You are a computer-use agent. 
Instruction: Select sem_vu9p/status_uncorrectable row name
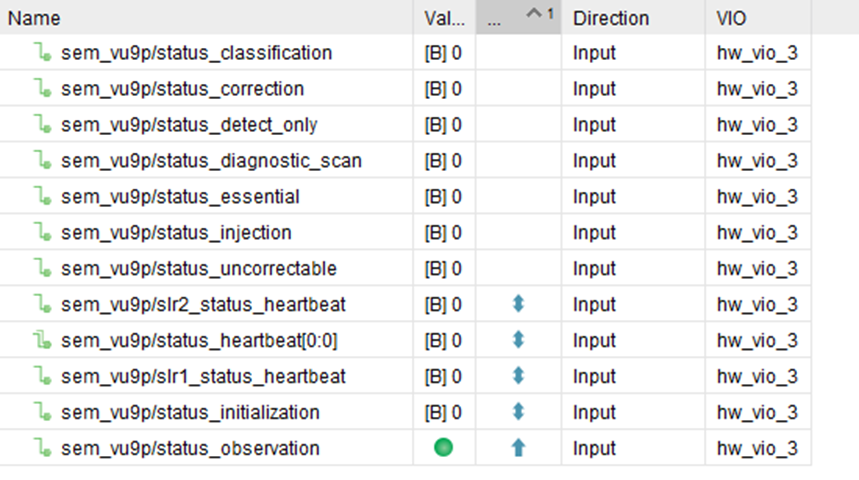198,268
